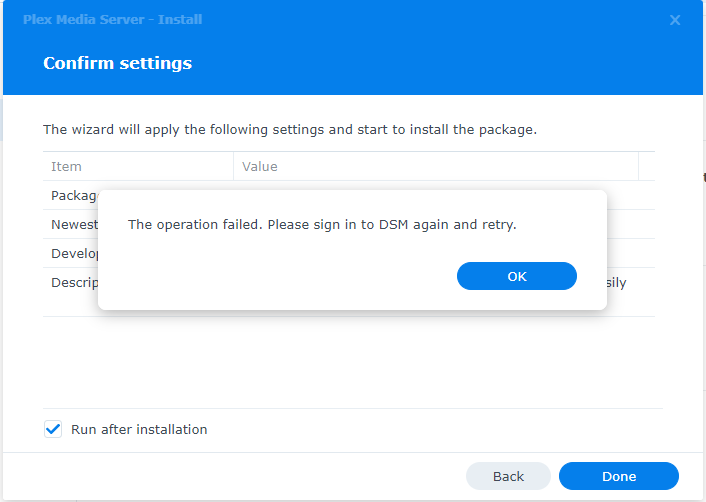Click the empty header cell right of Value
The width and height of the screenshot is (706, 502).
647,166
